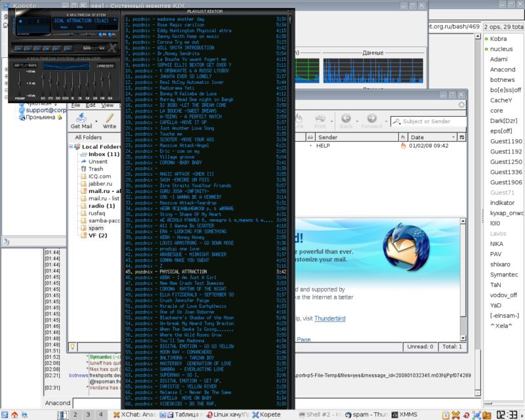This screenshot has width=525, height=420.
Task: Open the View menu in Thunderbird
Action: click(x=108, y=105)
